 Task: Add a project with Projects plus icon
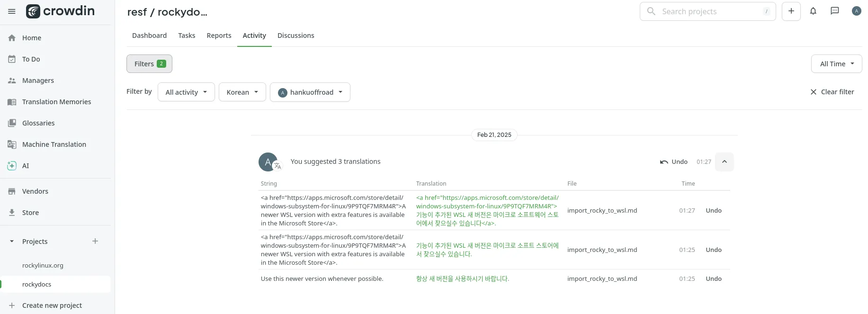point(95,241)
